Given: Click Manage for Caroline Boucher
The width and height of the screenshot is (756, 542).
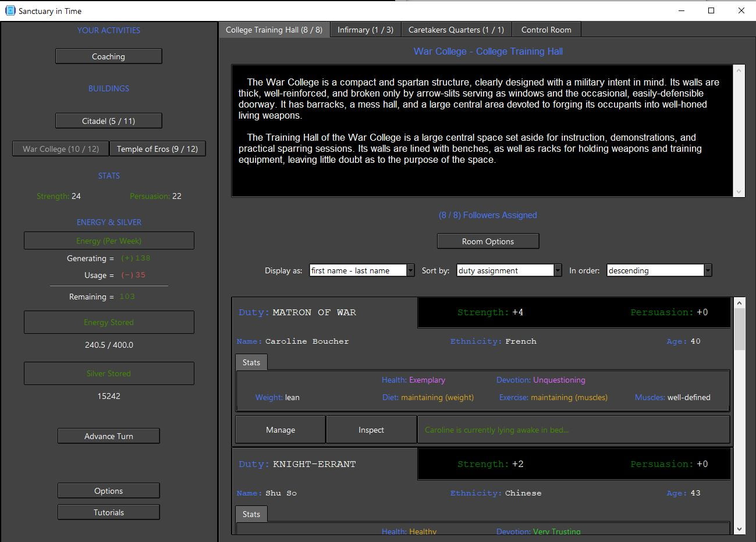Looking at the screenshot, I should point(280,430).
